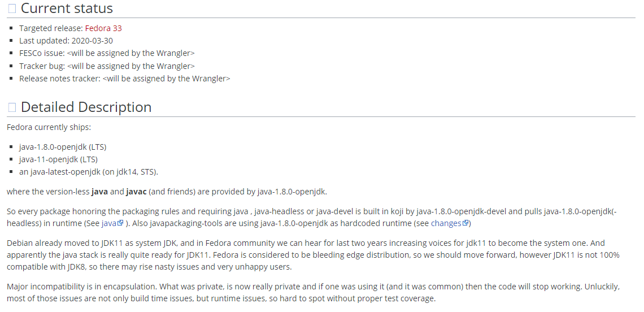Screen dimensions: 644x312
Task: Click the paragraph starting Debian already moved
Action: click(x=312, y=255)
